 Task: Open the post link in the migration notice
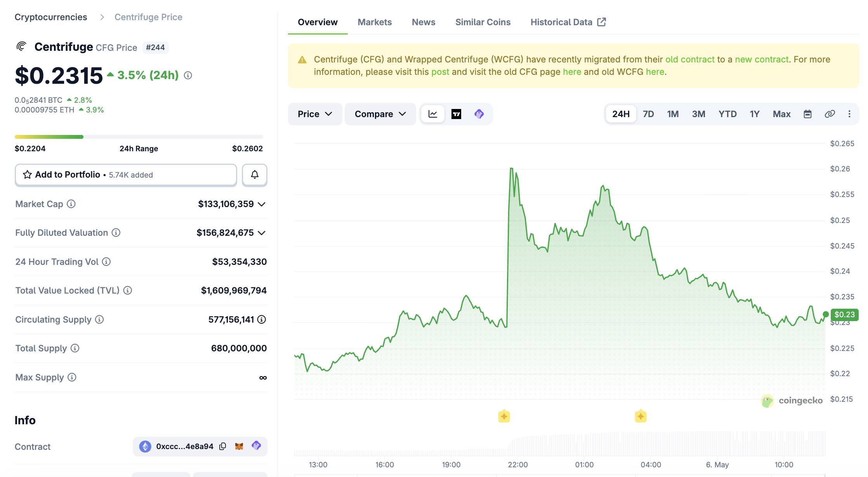pos(440,72)
